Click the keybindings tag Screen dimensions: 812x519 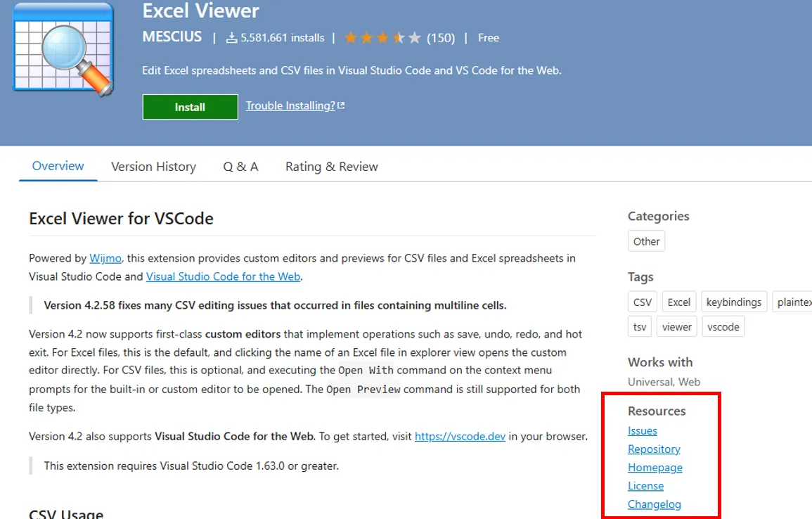tap(734, 302)
